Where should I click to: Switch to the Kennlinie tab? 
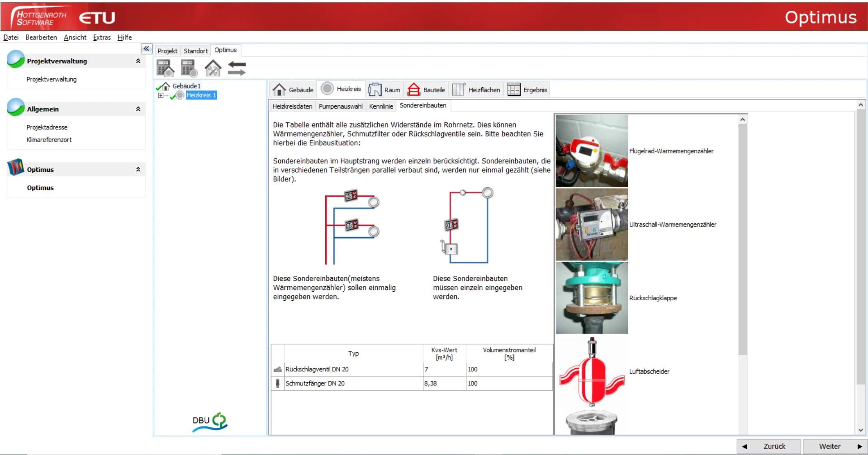pos(381,106)
